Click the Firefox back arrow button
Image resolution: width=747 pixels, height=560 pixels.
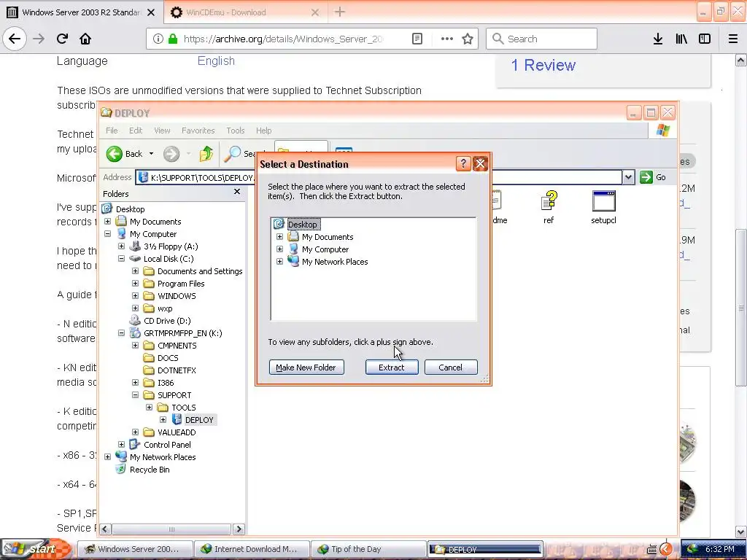[x=15, y=39]
